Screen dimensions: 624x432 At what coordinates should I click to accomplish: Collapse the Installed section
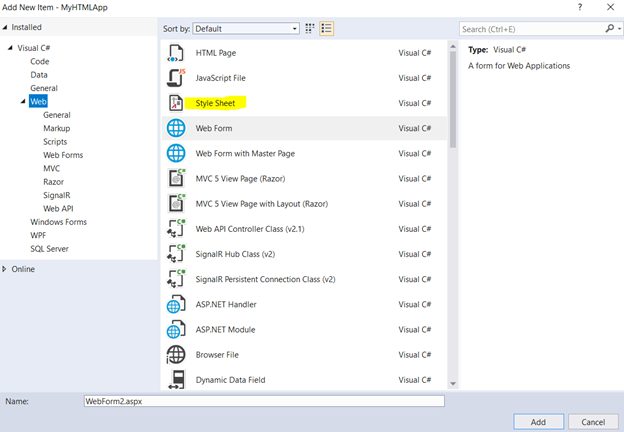tap(5, 27)
